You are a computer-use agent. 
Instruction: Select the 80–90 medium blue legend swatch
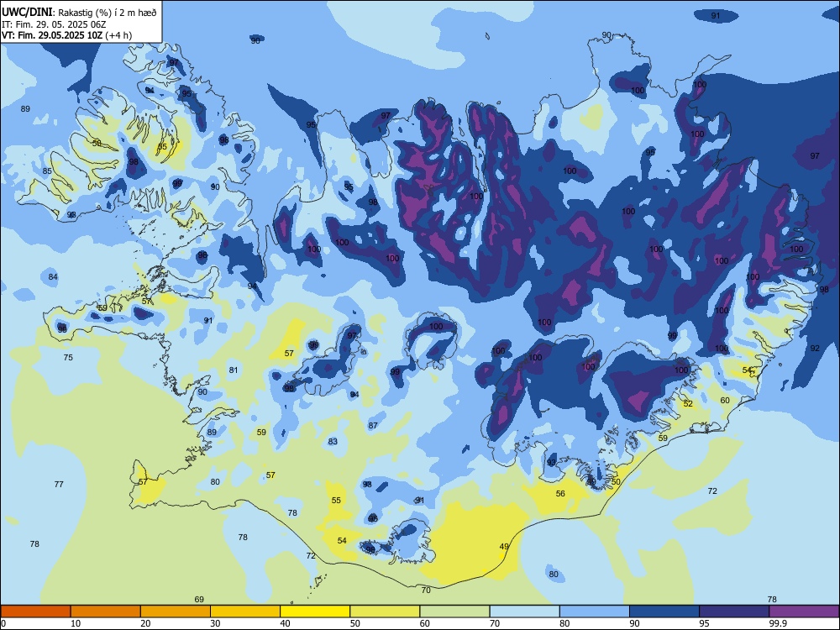tap(595, 612)
